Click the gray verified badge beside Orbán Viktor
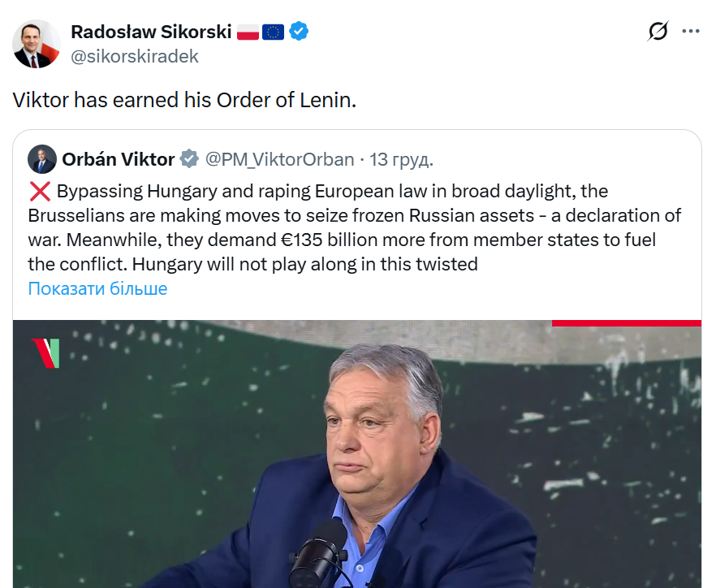 (x=189, y=159)
